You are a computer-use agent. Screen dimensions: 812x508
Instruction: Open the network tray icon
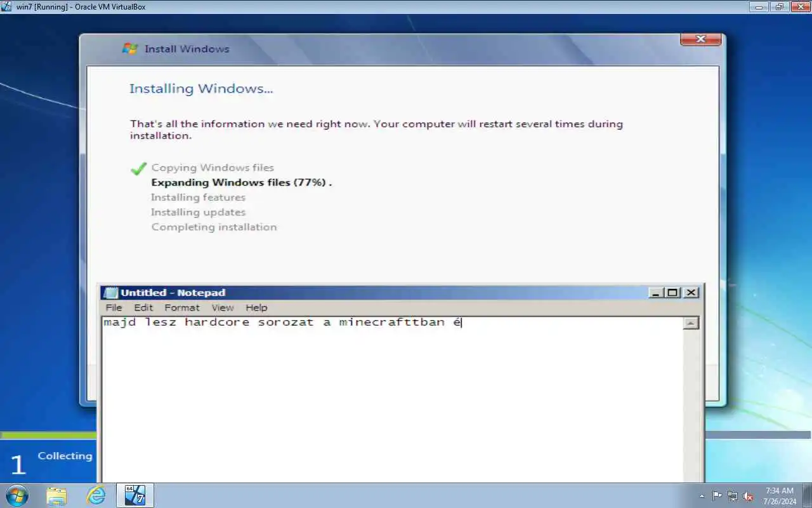[x=733, y=496]
